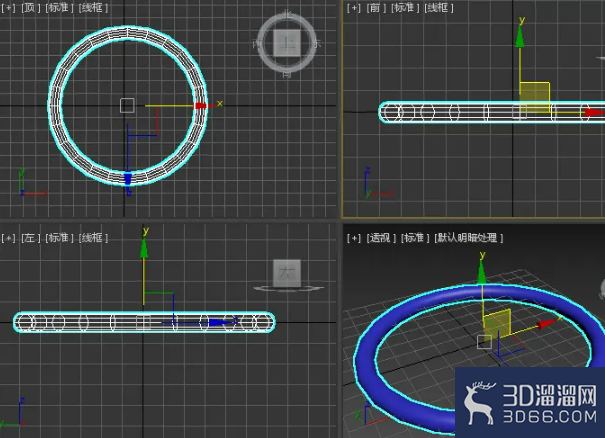Grab the red X-axis arrow in Perspective viewport
This screenshot has height=438, width=605.
[x=546, y=324]
